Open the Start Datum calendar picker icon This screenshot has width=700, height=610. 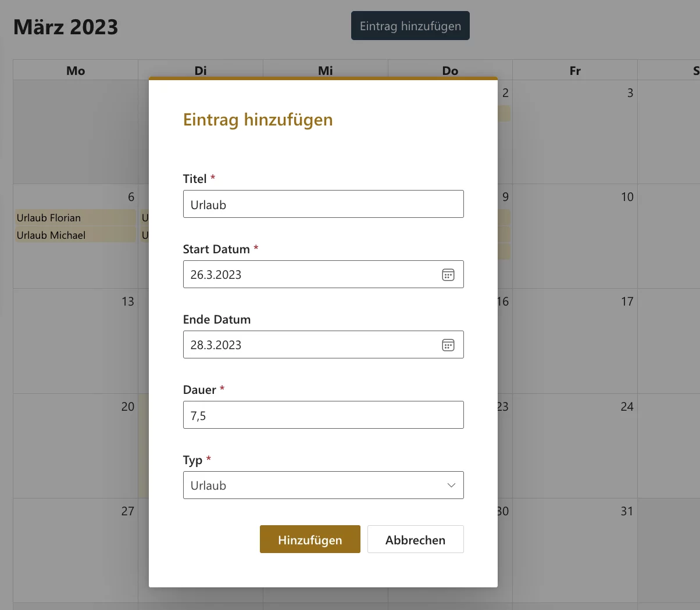(448, 274)
